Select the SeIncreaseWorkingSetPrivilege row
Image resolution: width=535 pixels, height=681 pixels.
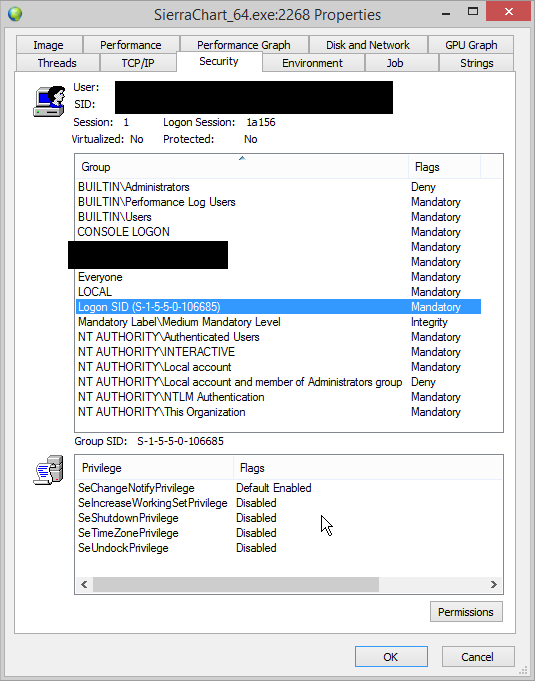pos(289,503)
